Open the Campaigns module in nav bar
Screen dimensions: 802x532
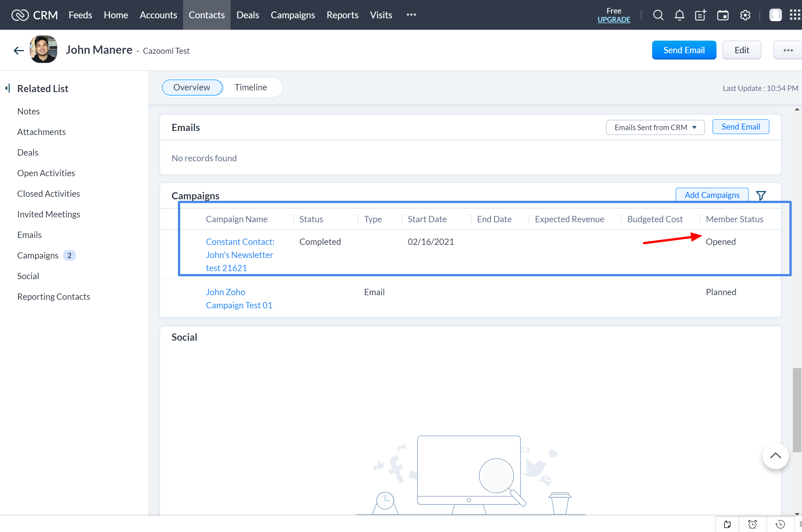click(293, 15)
